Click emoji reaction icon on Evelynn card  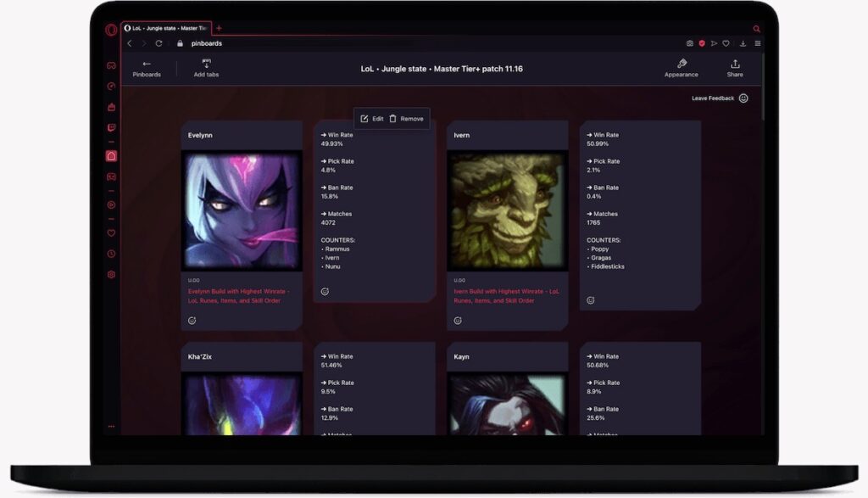(x=192, y=320)
